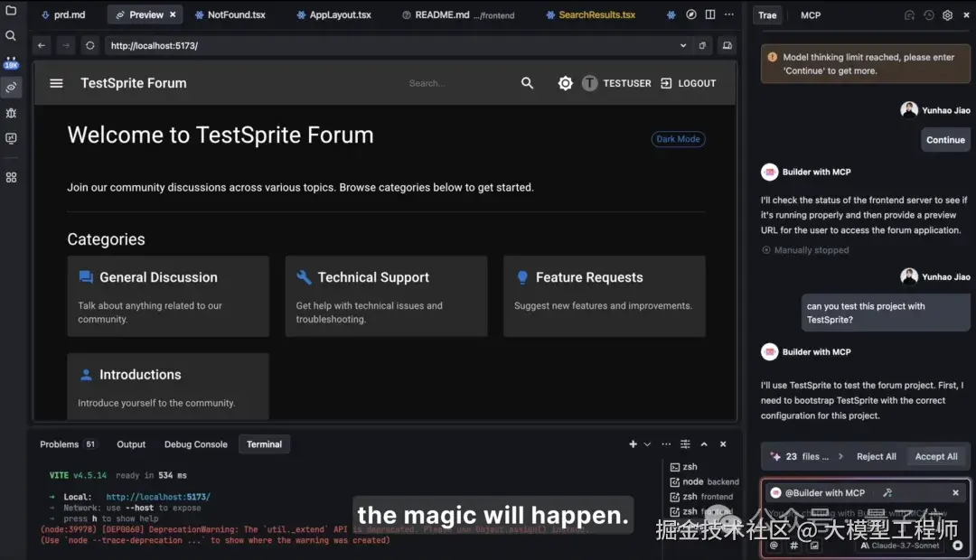Click the compass icon in editor toolbar

click(x=691, y=14)
